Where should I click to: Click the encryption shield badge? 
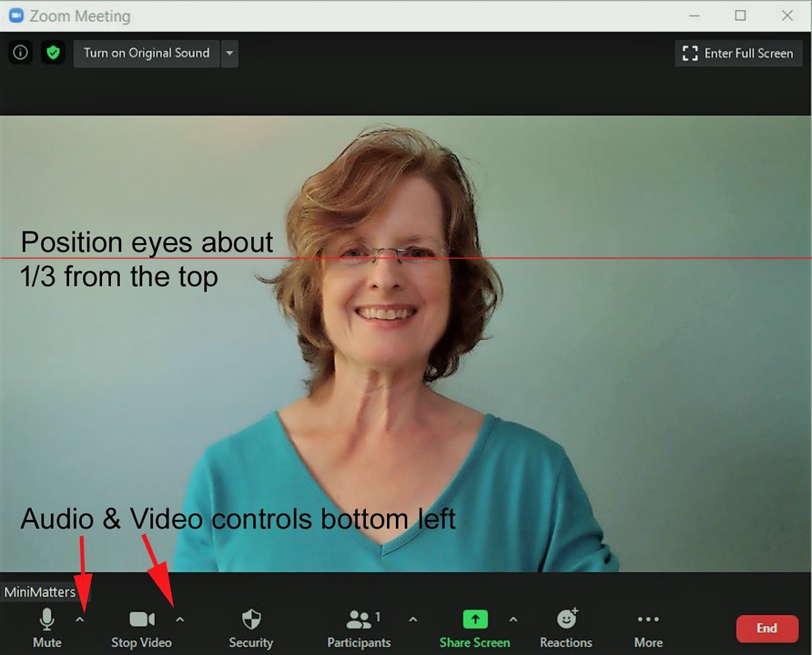coord(53,53)
